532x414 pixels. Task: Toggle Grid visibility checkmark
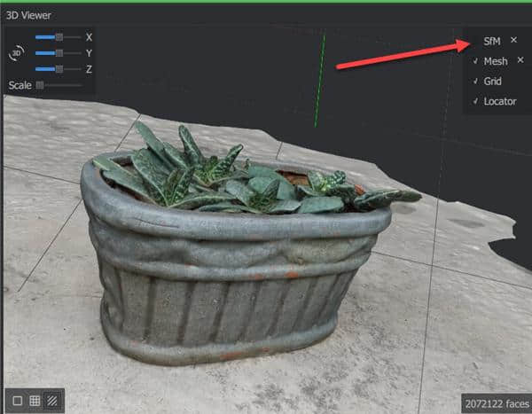(x=475, y=81)
